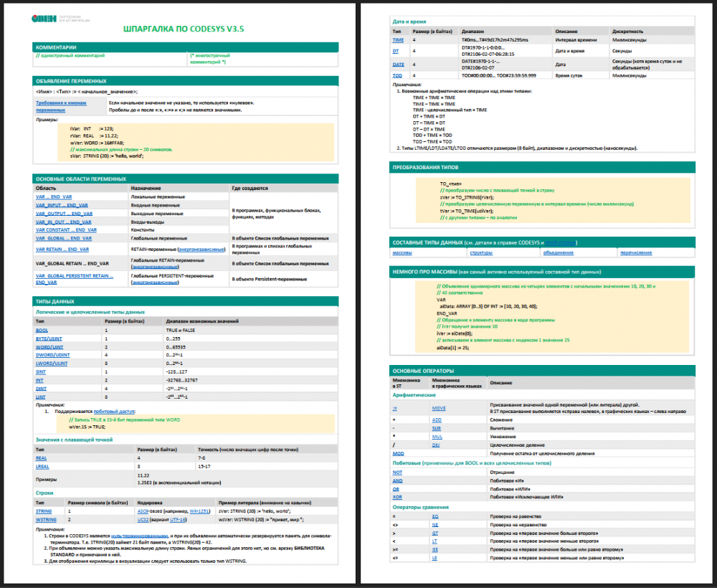This screenshot has width=717, height=588.
Task: Click the BYTE/USINT type link
Action: click(x=49, y=338)
